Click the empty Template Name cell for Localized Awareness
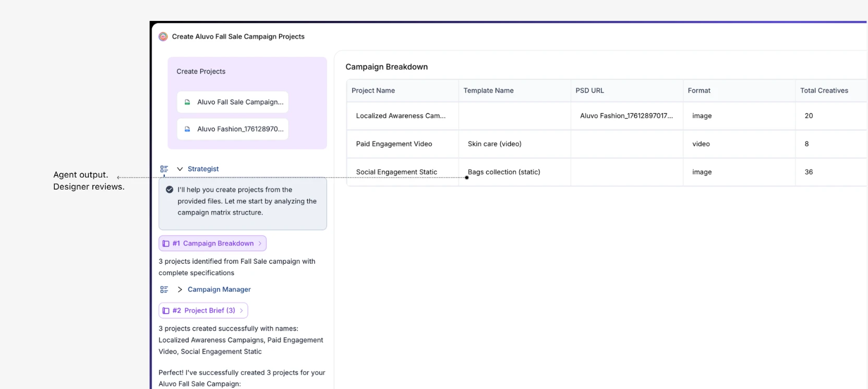The image size is (868, 389). pyautogui.click(x=515, y=116)
